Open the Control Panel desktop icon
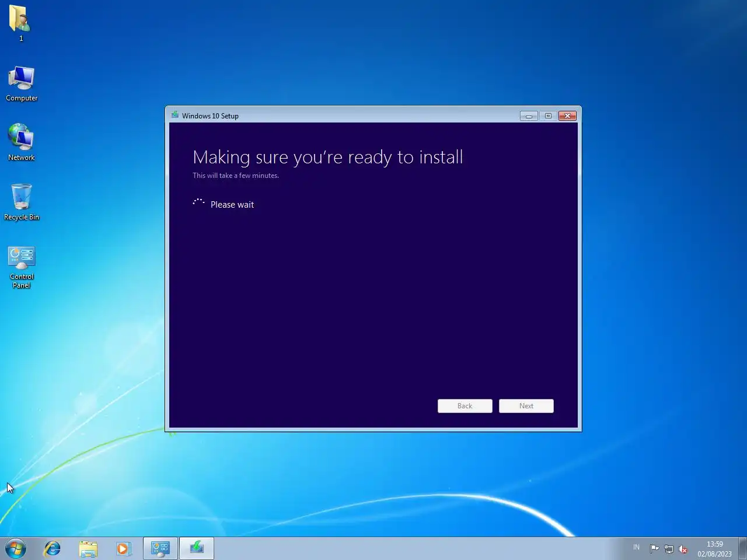The width and height of the screenshot is (747, 560). point(22,267)
